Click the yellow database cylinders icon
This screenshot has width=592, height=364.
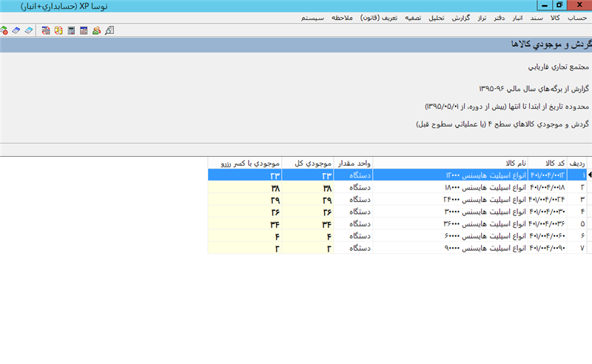point(58,31)
